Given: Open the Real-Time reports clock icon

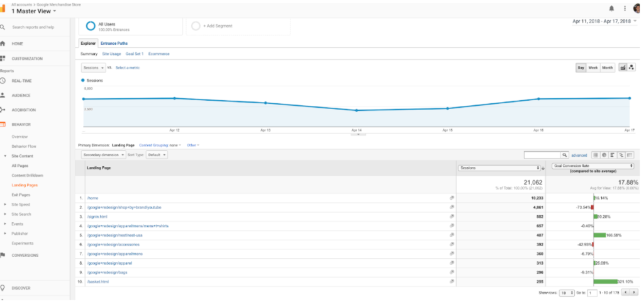Looking at the screenshot, I should pos(3,81).
